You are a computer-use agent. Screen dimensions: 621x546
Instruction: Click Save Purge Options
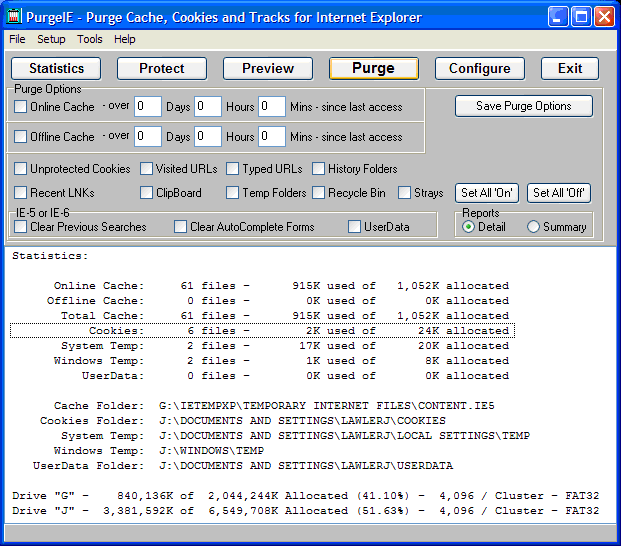[524, 106]
